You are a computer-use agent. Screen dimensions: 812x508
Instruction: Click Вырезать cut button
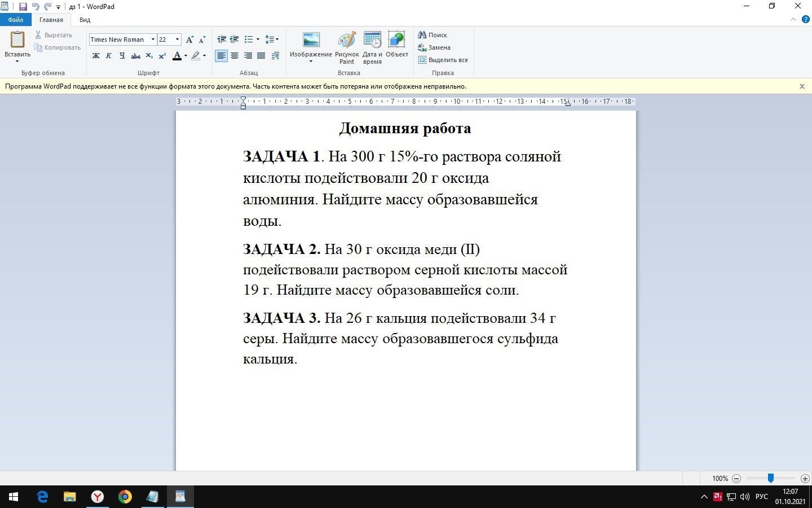[x=54, y=35]
